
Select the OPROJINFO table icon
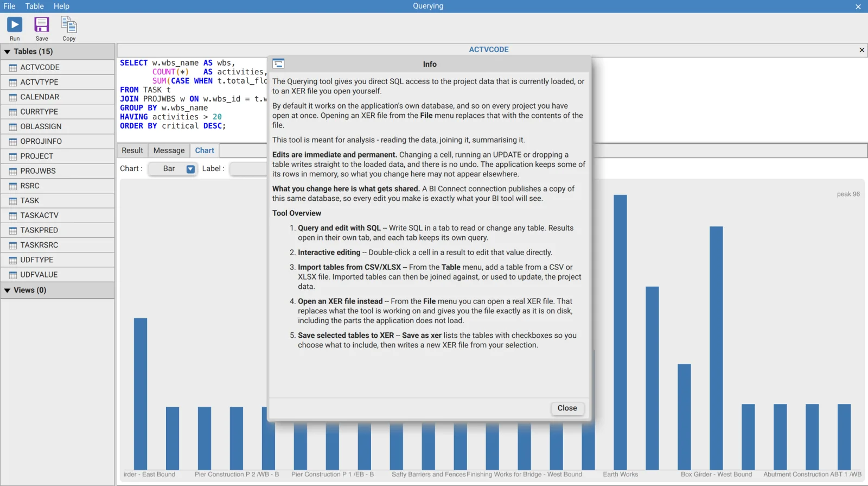[13, 142]
